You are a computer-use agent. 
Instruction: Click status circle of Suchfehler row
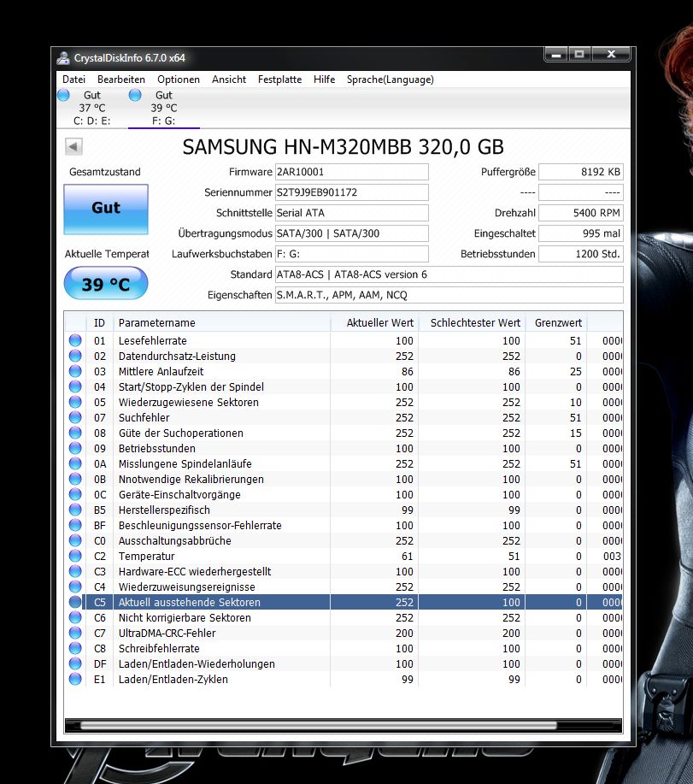(x=75, y=417)
